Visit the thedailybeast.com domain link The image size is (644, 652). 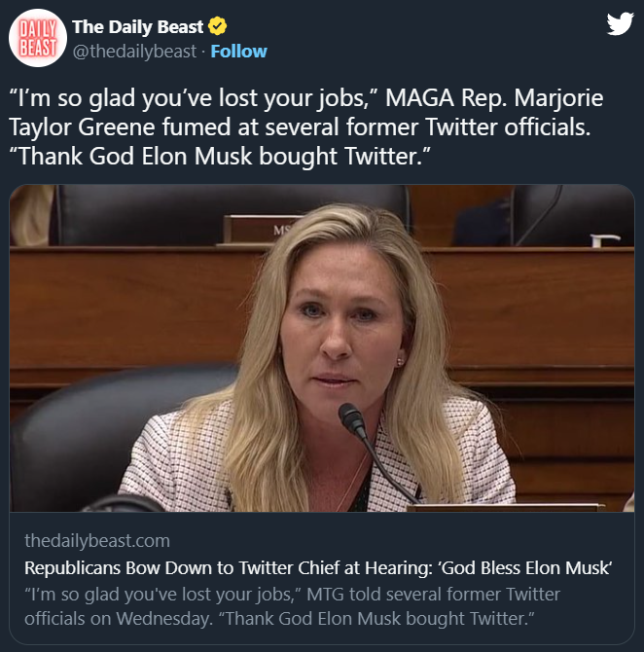tap(96, 541)
